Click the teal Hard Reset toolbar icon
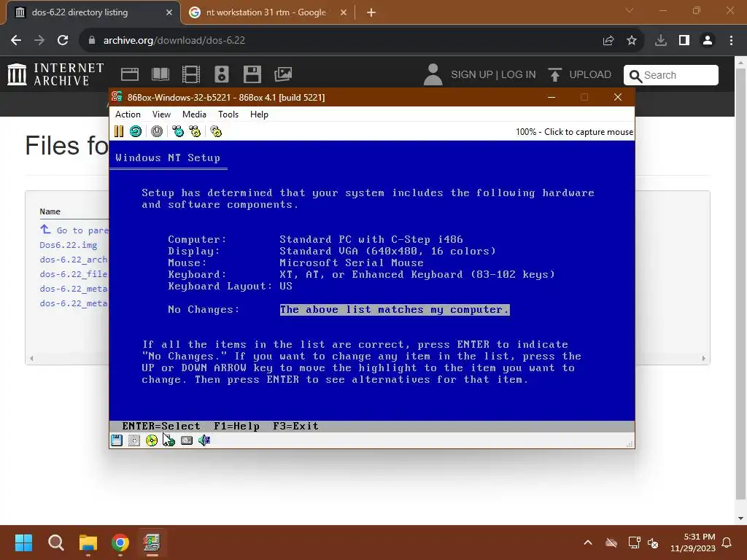 [136, 131]
